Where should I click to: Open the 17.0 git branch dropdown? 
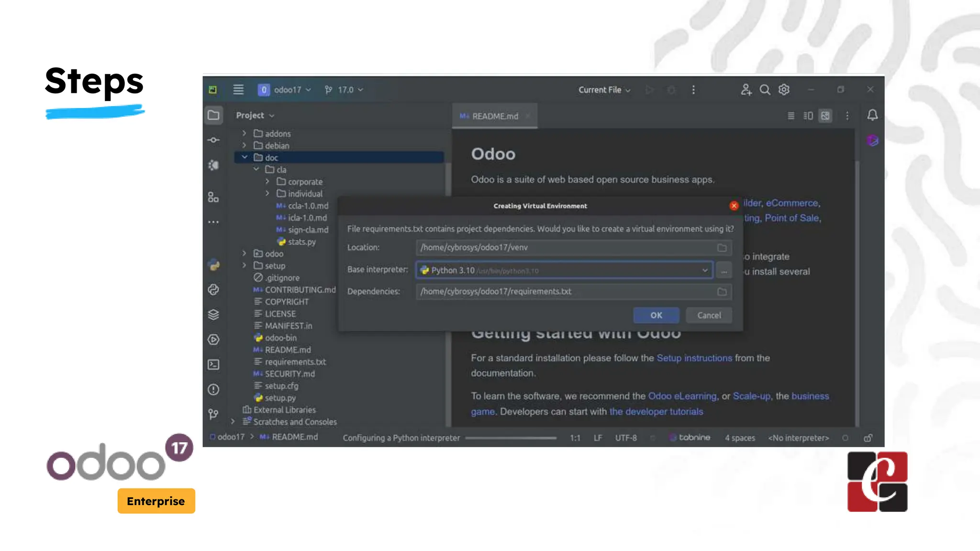pyautogui.click(x=345, y=90)
